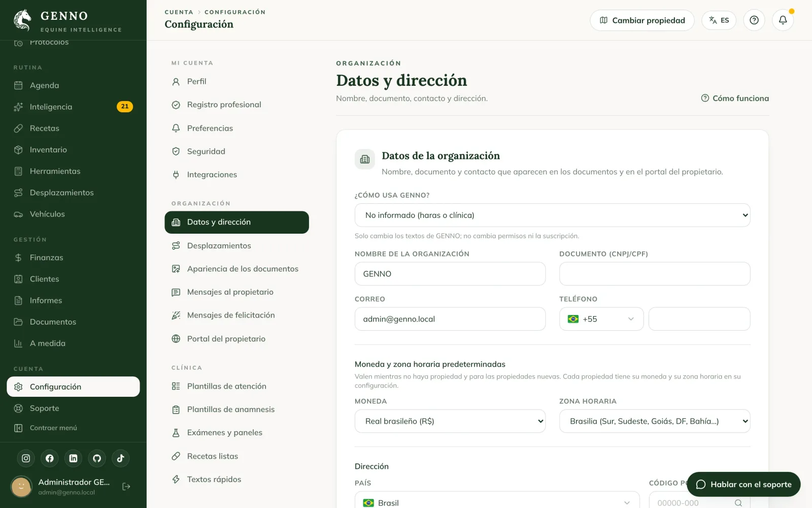Open the Facebook social icon
The image size is (812, 508).
pos(50,458)
